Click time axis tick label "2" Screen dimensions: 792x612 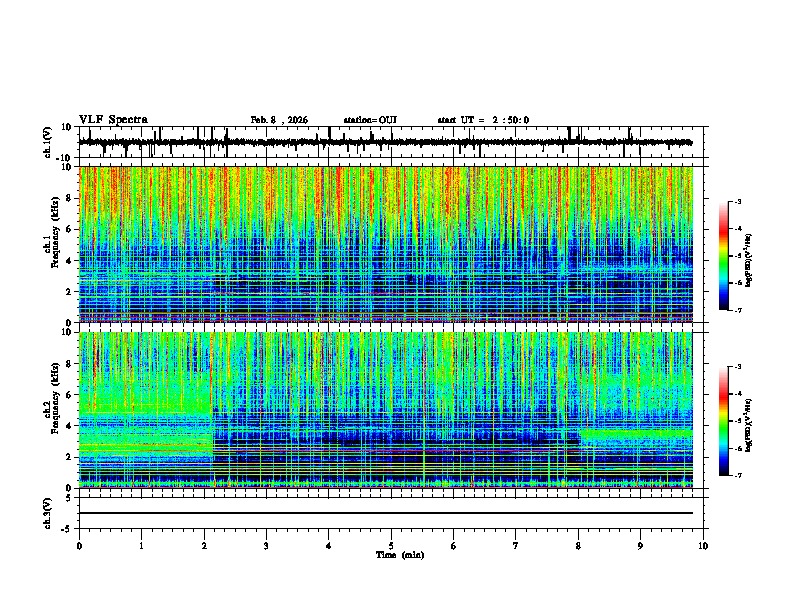[204, 546]
